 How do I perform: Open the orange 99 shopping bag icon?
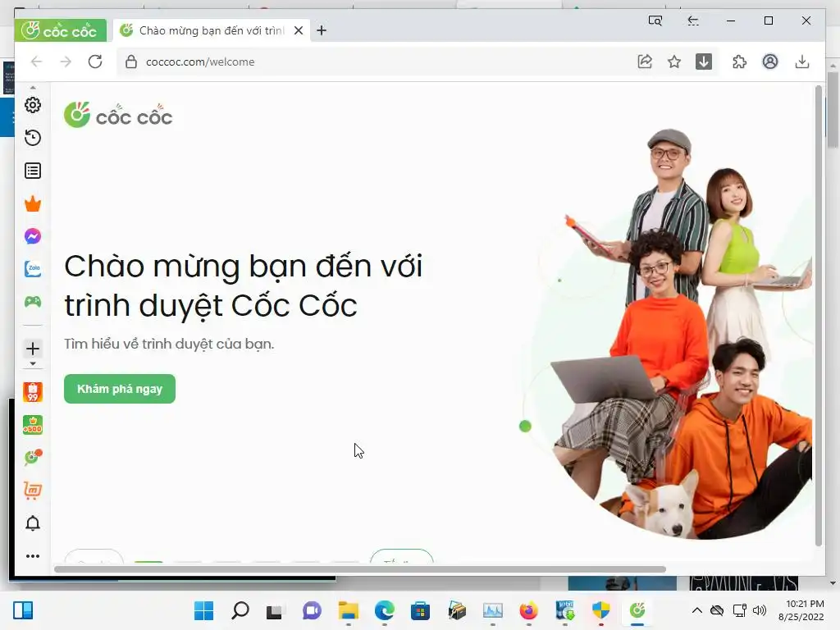33,392
